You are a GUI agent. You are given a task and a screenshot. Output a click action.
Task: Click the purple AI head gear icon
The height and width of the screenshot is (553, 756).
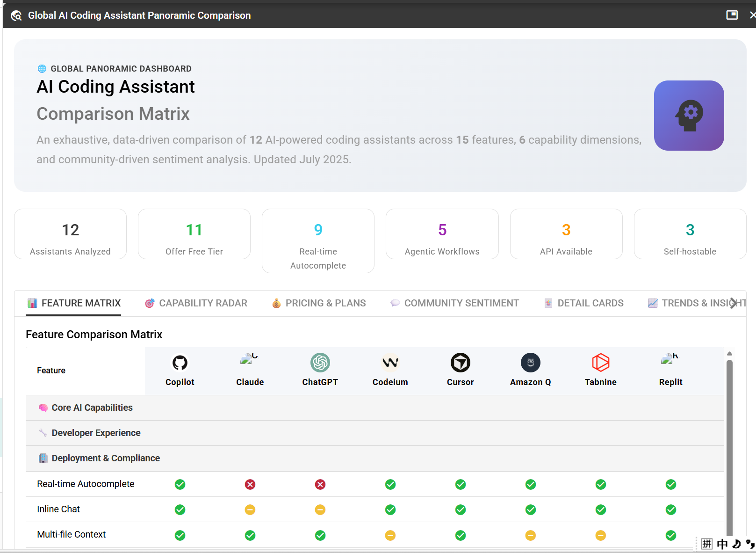pyautogui.click(x=689, y=116)
